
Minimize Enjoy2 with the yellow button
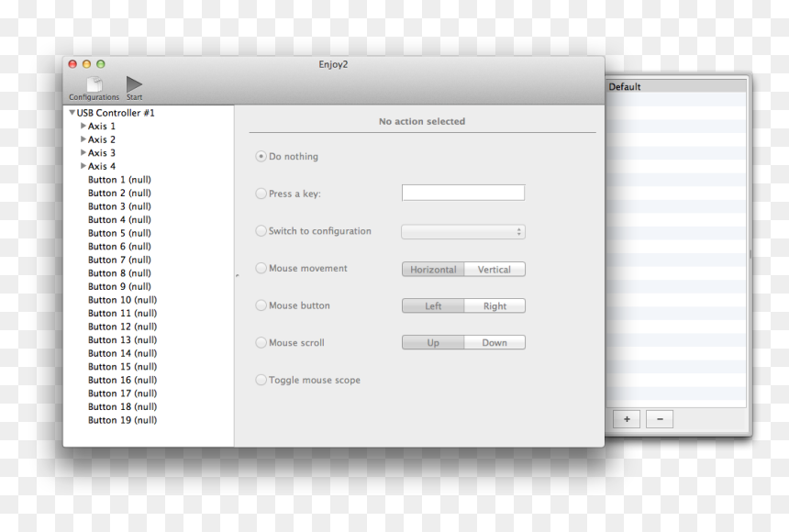(86, 64)
